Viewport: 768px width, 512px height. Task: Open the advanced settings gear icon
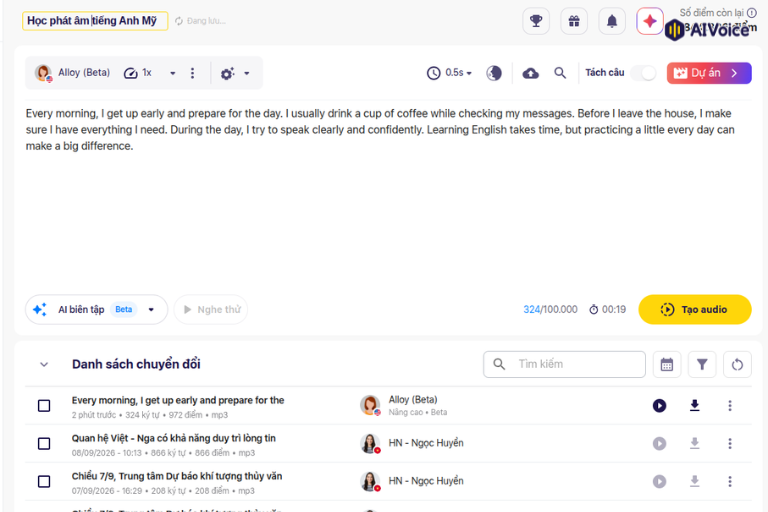pos(227,73)
